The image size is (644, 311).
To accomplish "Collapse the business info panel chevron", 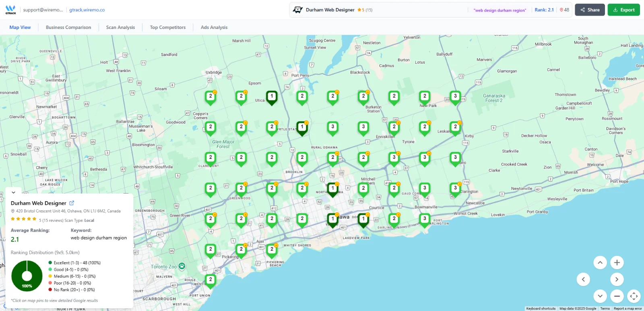I will [13, 192].
